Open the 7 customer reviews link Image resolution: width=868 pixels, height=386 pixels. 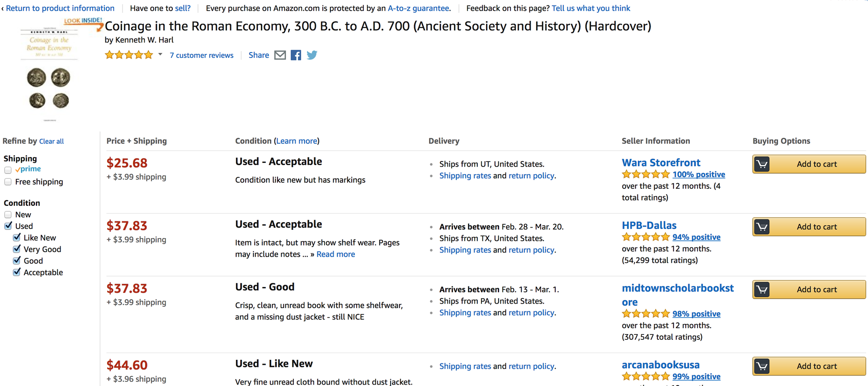(202, 55)
